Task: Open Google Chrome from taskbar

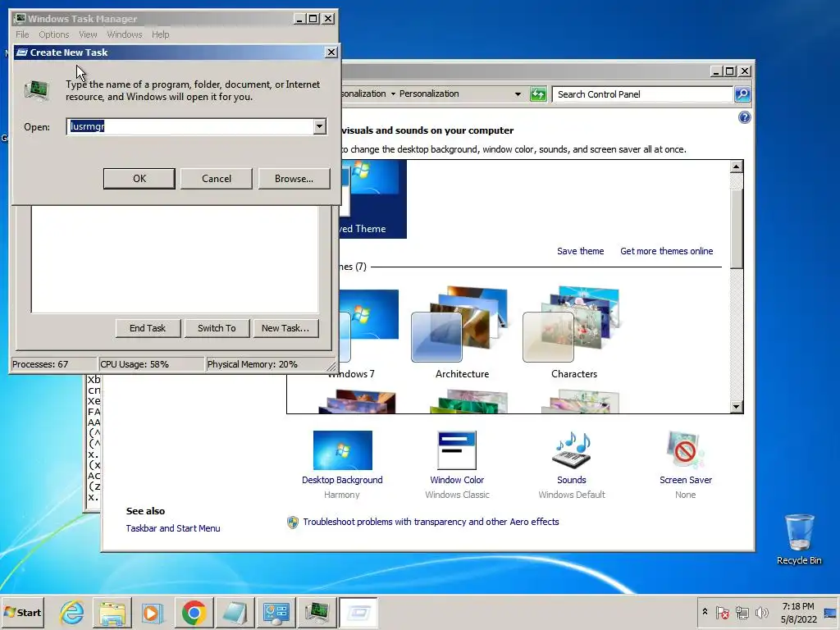Action: [x=194, y=612]
